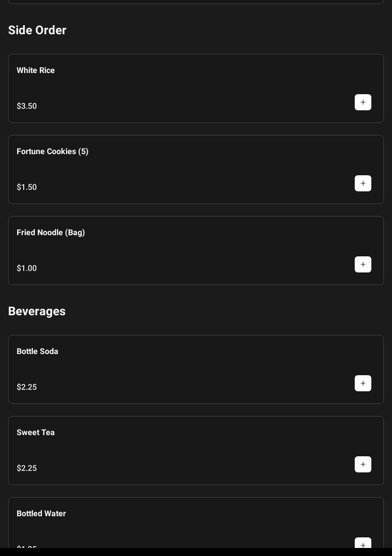Open the Bottle Soda item title

tap(37, 352)
